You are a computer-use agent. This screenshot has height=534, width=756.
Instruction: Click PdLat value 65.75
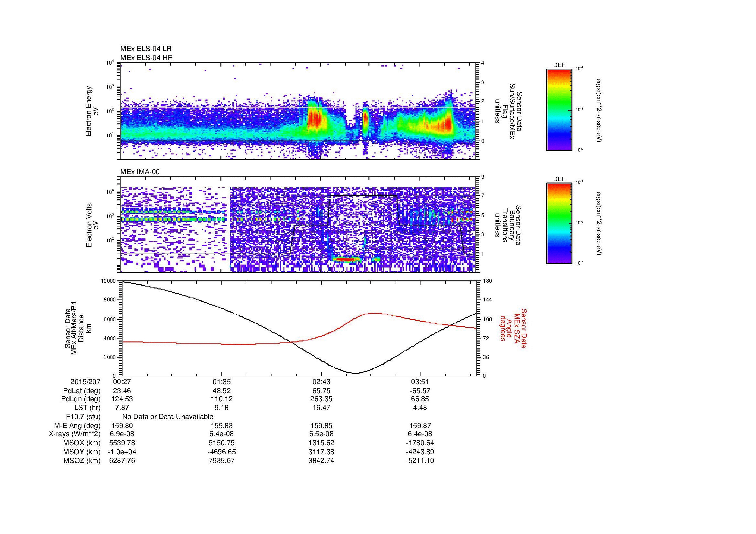coord(321,391)
